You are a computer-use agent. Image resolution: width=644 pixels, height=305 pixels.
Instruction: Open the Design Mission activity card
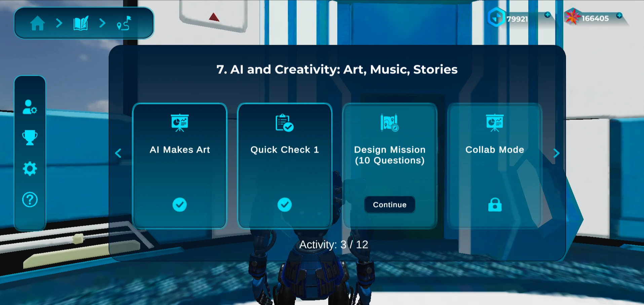390,166
